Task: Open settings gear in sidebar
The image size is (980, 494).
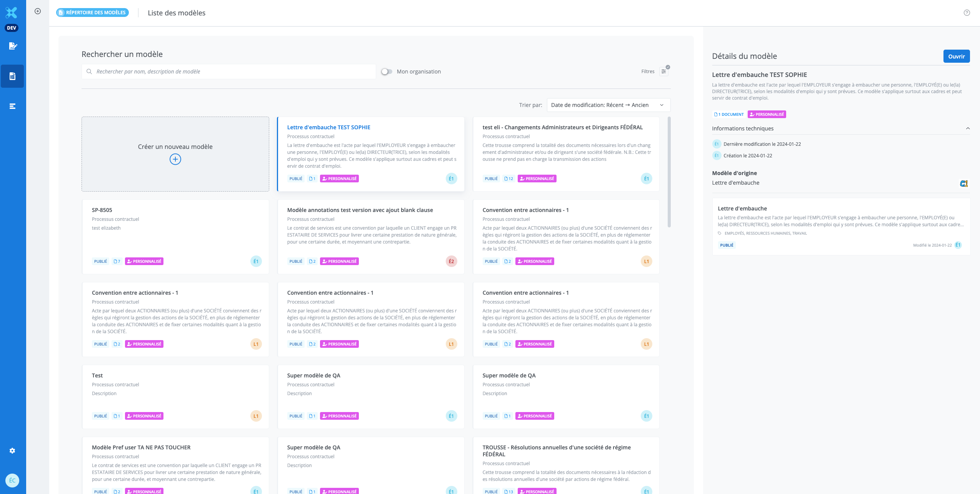Action: [12, 451]
